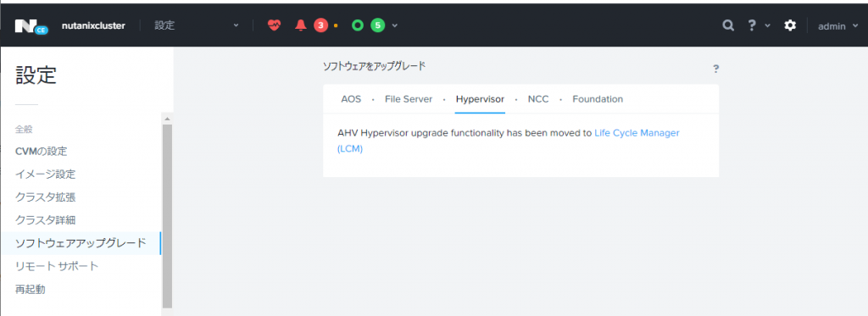Select ソフトウェアアップグレード in the sidebar
Screen dimensions: 868x316
(x=81, y=243)
